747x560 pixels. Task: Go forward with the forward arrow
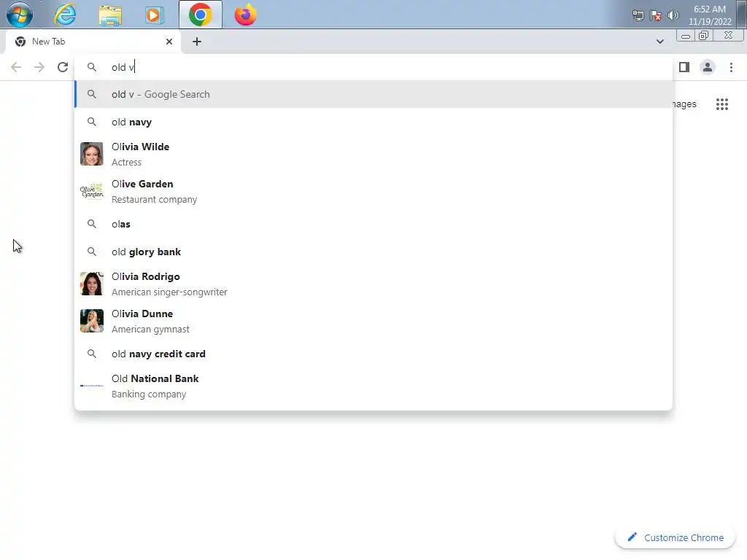tap(39, 67)
